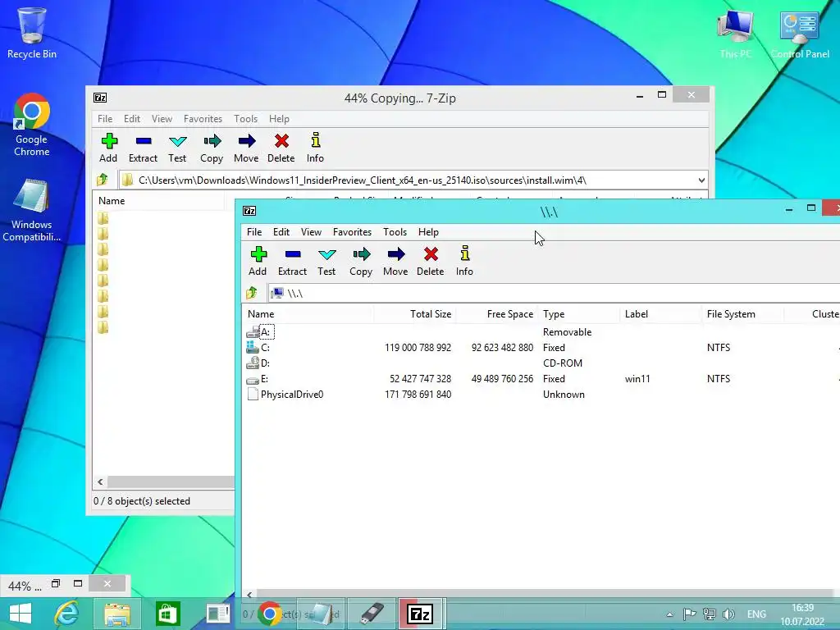Click the ENG language indicator

coord(756,614)
